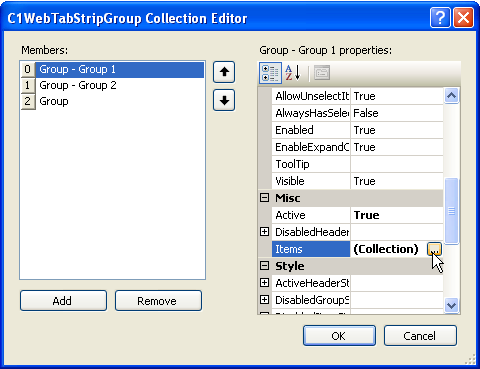
Task: Click the property grid scrollbar thumb
Action: coord(452,211)
